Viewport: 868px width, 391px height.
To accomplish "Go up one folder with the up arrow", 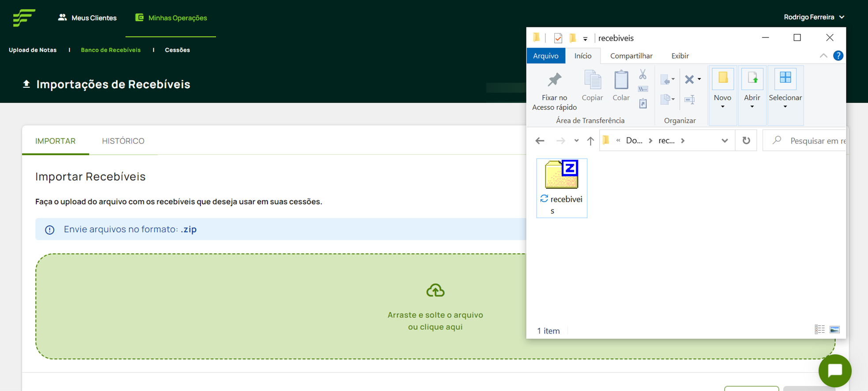I will [x=590, y=141].
